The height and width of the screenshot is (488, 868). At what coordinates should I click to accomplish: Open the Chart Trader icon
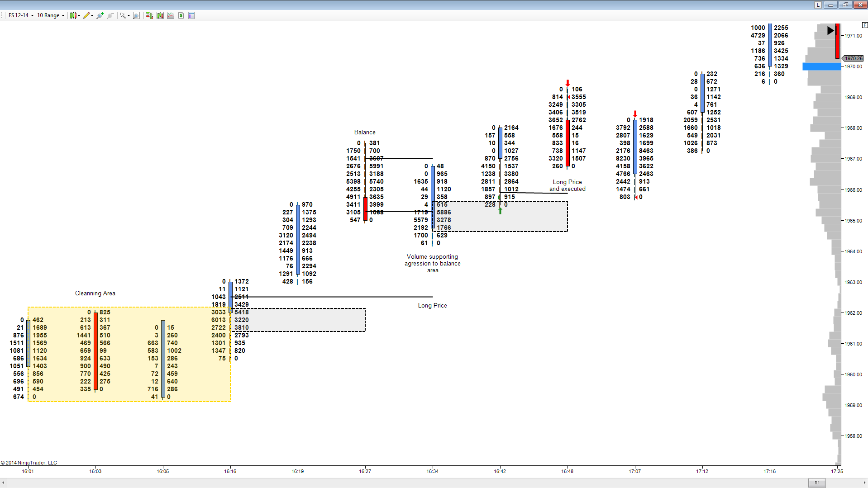click(149, 15)
